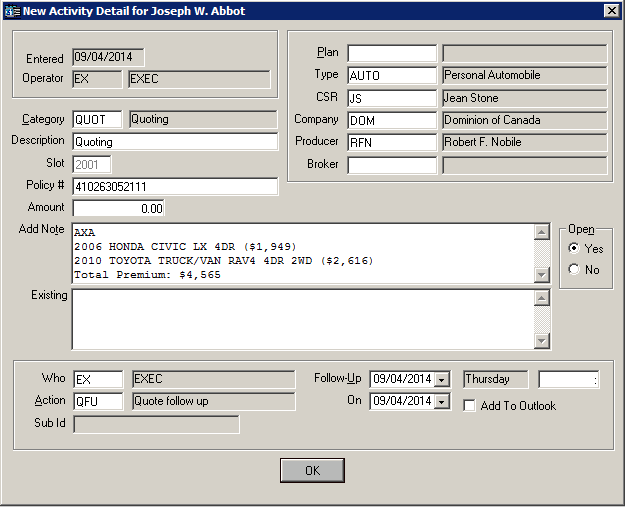Viewport: 625px width, 507px height.
Task: Close the New Activity Detail dialog
Action: pyautogui.click(x=611, y=11)
